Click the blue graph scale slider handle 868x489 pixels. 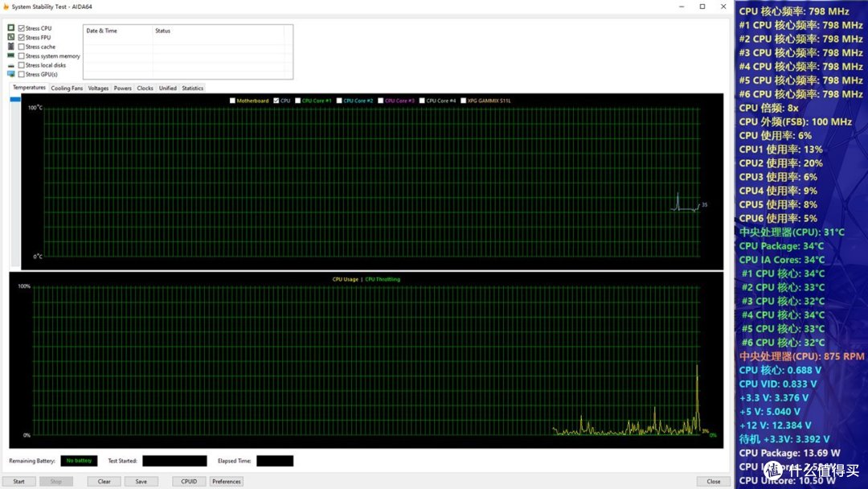coord(15,99)
